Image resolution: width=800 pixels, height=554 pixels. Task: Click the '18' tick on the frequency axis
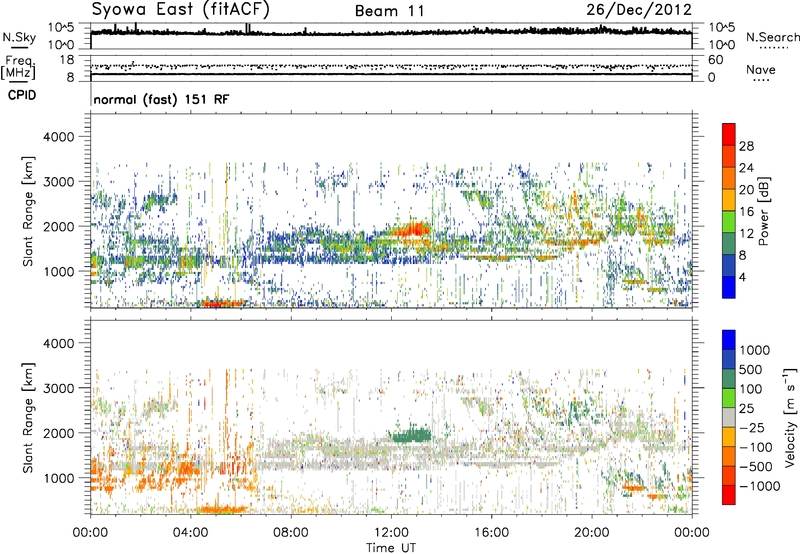[67, 60]
